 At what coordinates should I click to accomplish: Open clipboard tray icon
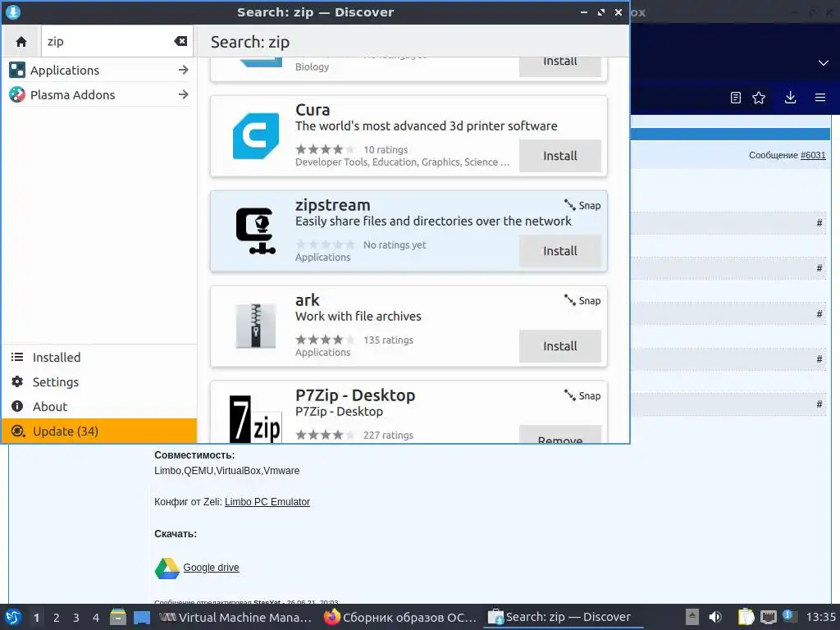tap(746, 617)
